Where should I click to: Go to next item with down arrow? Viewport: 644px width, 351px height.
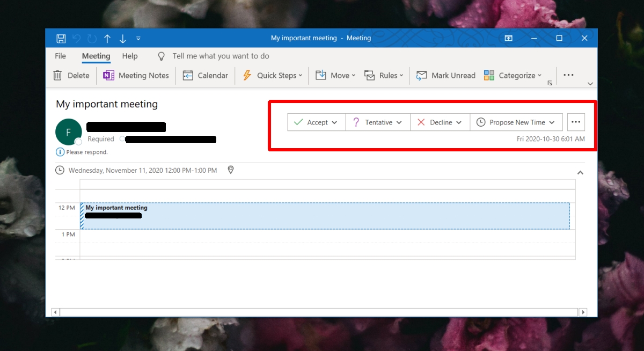pyautogui.click(x=123, y=38)
